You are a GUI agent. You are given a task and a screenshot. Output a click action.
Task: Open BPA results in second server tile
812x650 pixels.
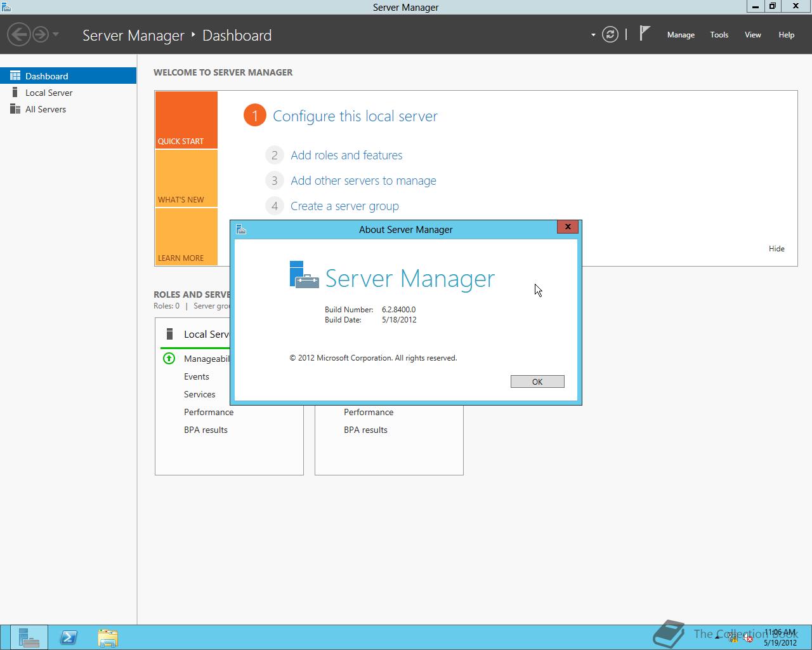pos(365,430)
